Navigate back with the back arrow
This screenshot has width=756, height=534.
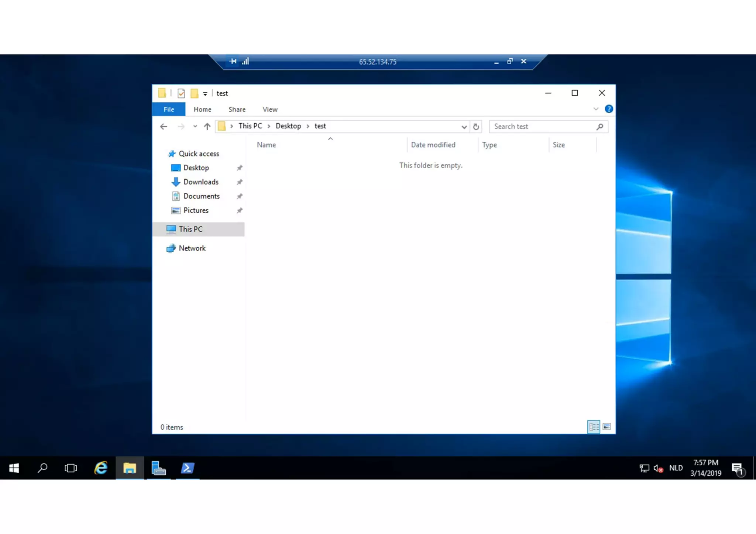coord(164,127)
